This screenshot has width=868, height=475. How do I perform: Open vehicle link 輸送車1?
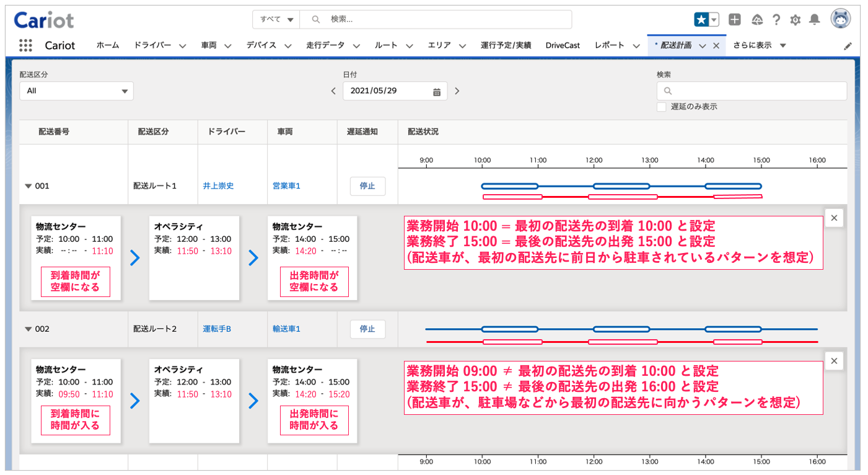coord(286,329)
